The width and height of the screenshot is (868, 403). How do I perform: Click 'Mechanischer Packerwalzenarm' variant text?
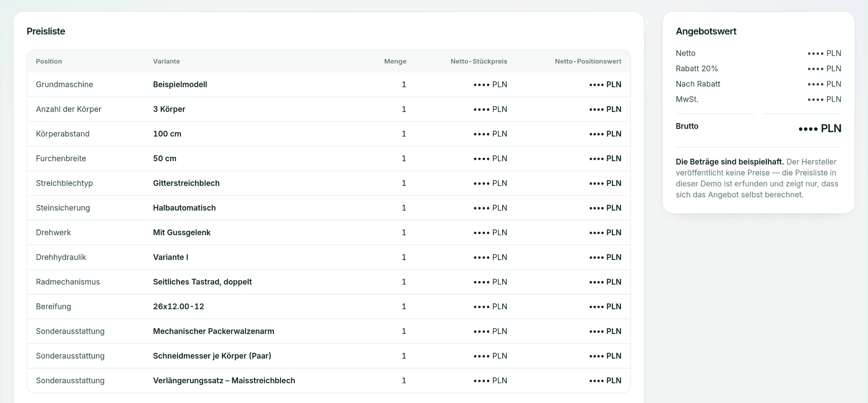pyautogui.click(x=214, y=331)
